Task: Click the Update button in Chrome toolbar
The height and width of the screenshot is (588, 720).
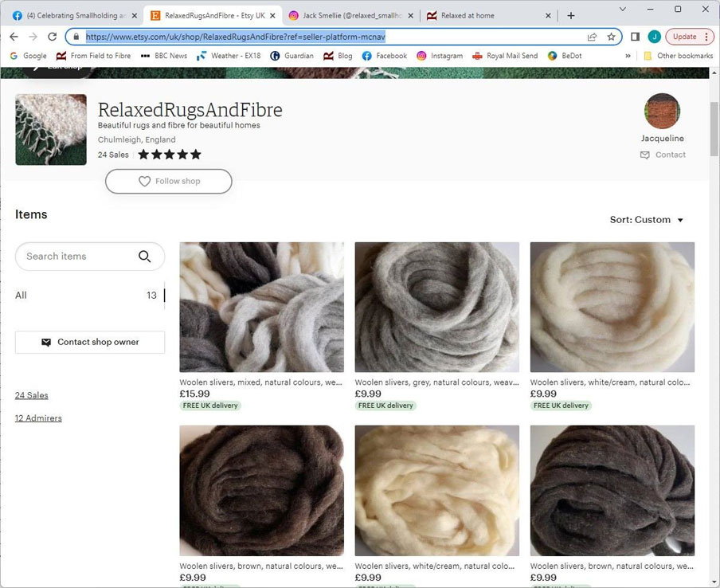Action: (690, 37)
